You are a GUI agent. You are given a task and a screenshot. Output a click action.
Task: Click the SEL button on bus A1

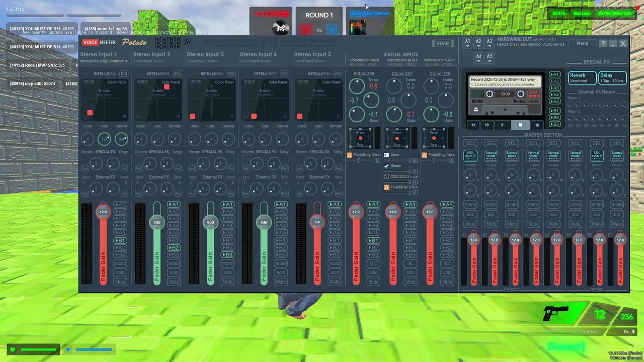pos(470,143)
